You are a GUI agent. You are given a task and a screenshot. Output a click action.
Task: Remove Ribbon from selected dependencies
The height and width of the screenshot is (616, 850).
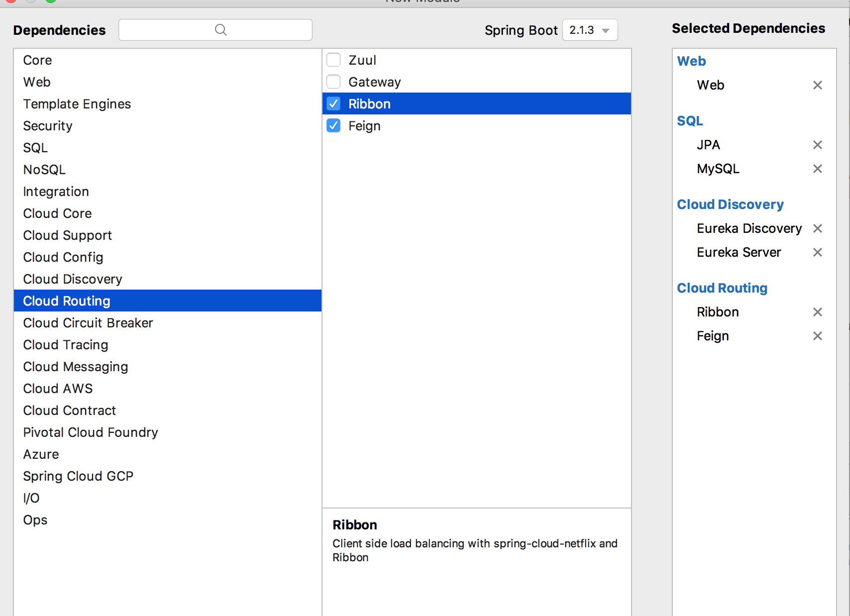(x=817, y=312)
